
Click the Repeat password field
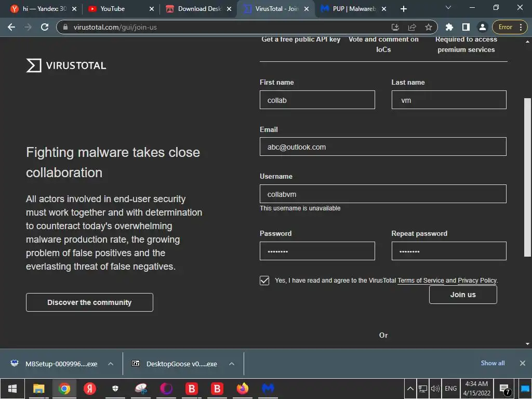[449, 251]
